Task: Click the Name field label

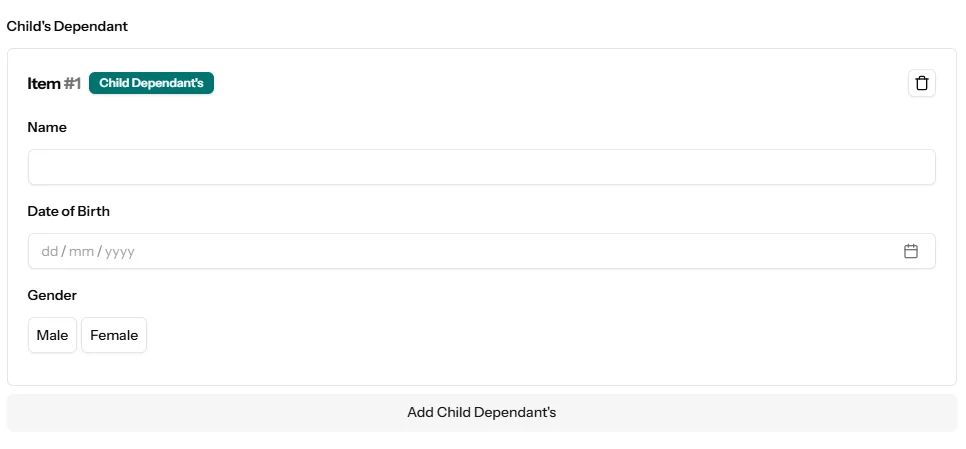Action: pos(47,127)
